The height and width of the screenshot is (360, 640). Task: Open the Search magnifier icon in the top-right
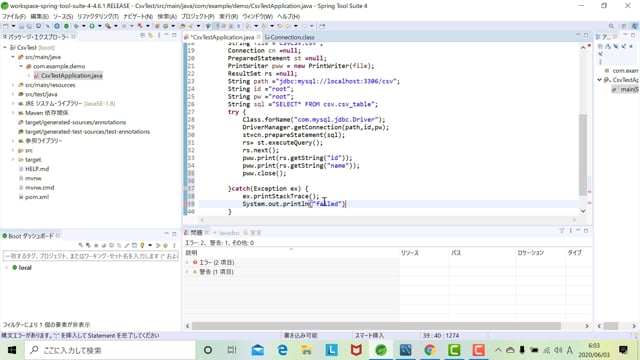pos(611,26)
